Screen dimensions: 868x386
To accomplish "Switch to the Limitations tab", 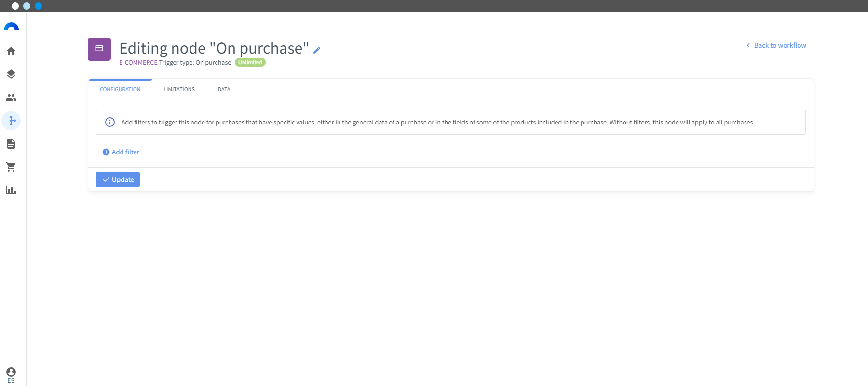I will point(179,89).
